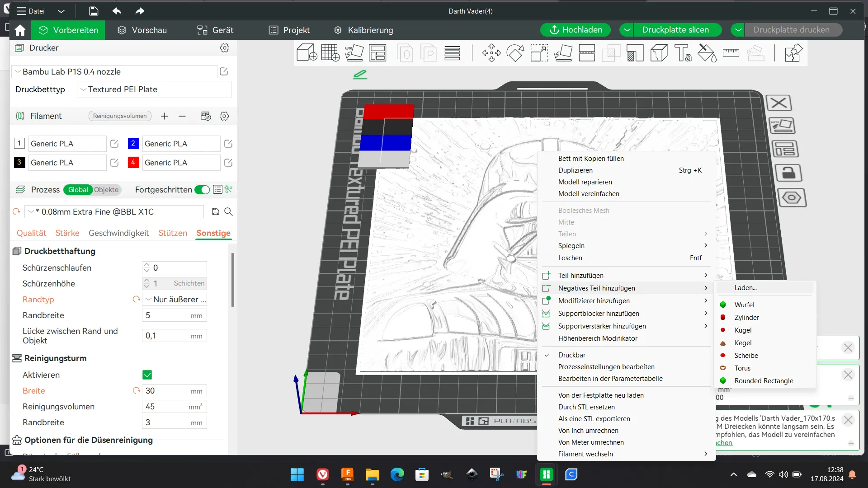
Task: Click the top toolbar auto-orient icon
Action: 354,53
